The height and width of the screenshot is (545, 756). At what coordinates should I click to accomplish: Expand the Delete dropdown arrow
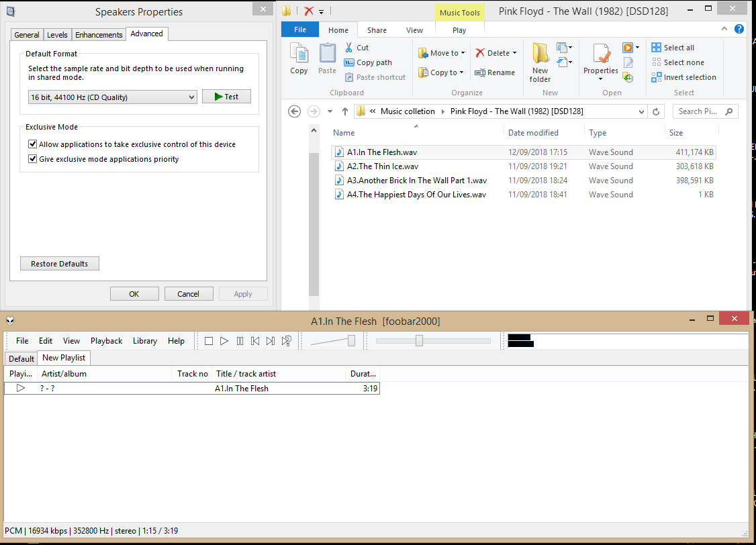click(x=514, y=53)
